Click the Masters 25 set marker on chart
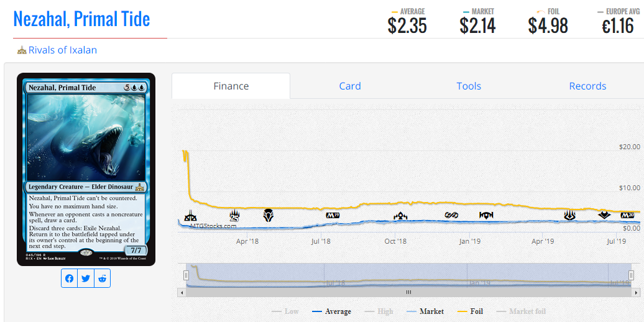The image size is (644, 322). click(x=234, y=216)
